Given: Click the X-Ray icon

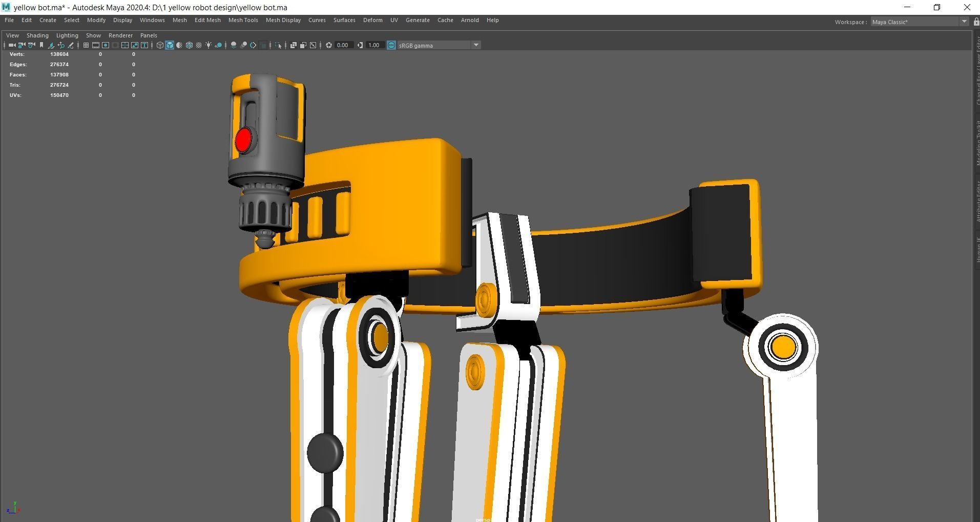Looking at the screenshot, I should coord(294,45).
